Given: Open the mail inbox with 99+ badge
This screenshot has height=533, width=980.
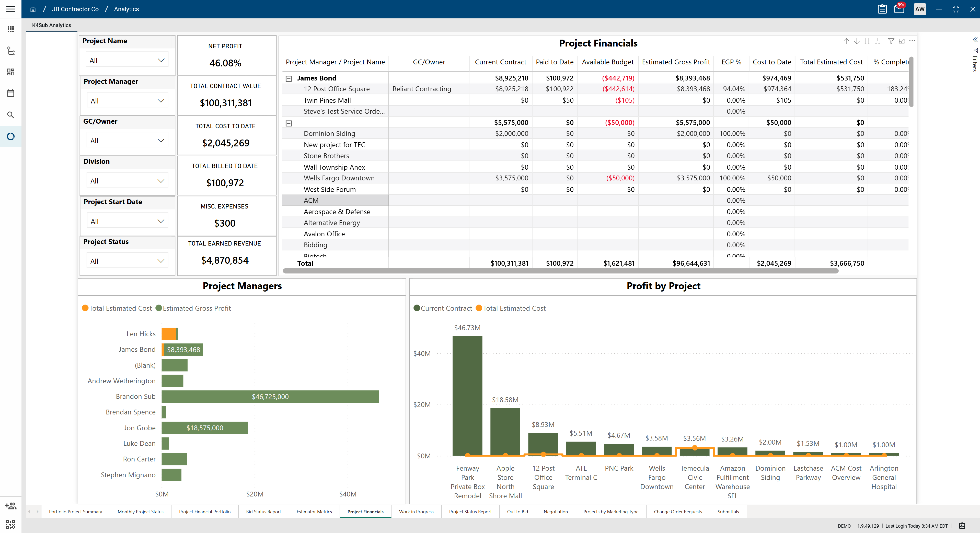Looking at the screenshot, I should coord(899,9).
